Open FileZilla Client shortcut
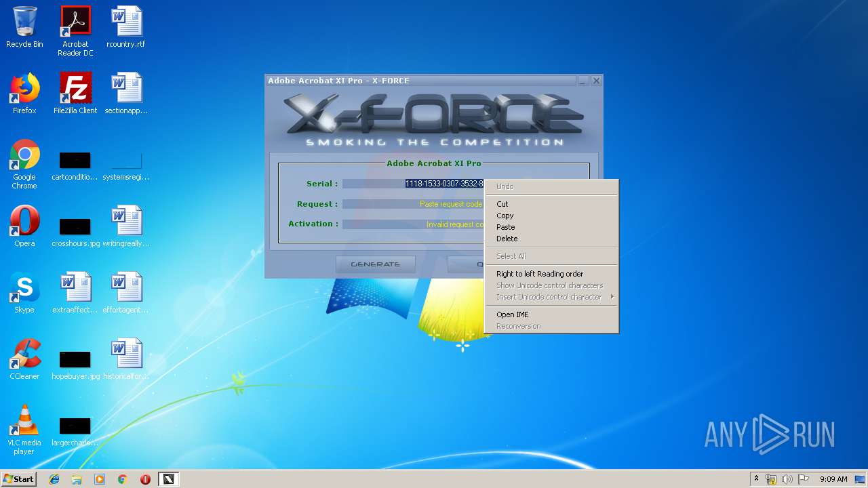The height and width of the screenshot is (488, 868). pyautogui.click(x=75, y=94)
